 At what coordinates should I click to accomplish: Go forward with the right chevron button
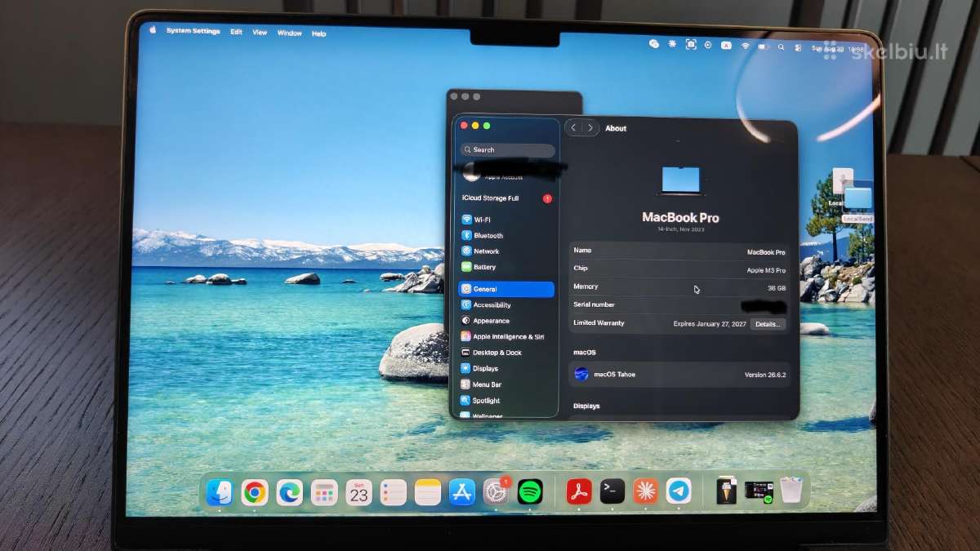point(590,128)
